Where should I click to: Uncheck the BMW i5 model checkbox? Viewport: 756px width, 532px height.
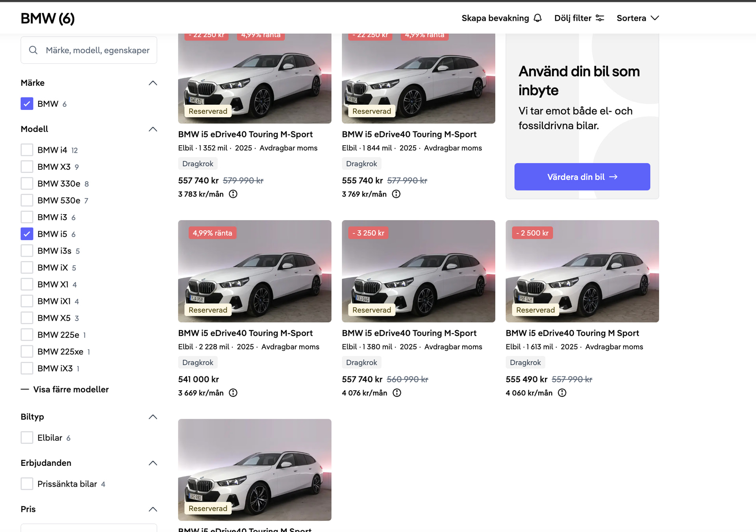(x=27, y=234)
